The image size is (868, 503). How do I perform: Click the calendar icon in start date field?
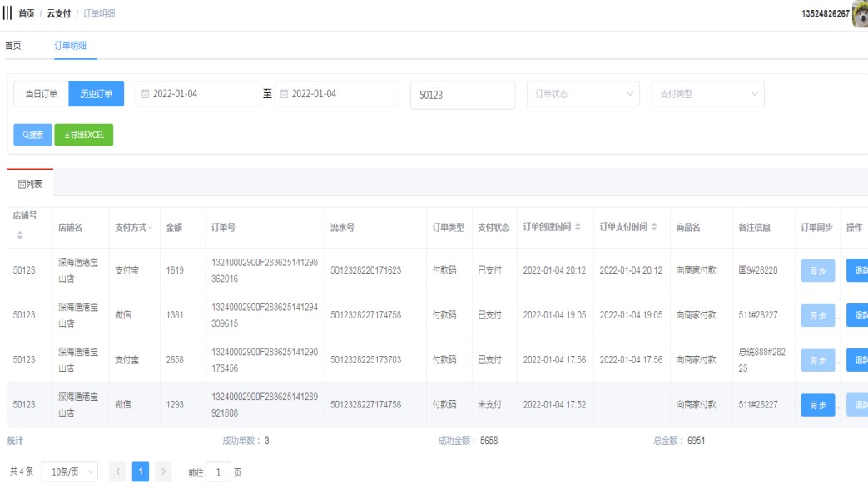[x=145, y=94]
